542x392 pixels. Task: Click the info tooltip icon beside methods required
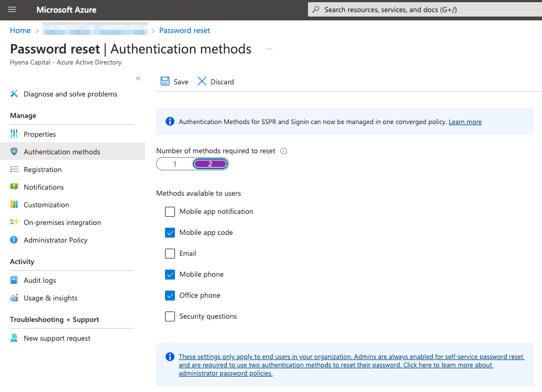[x=284, y=151]
